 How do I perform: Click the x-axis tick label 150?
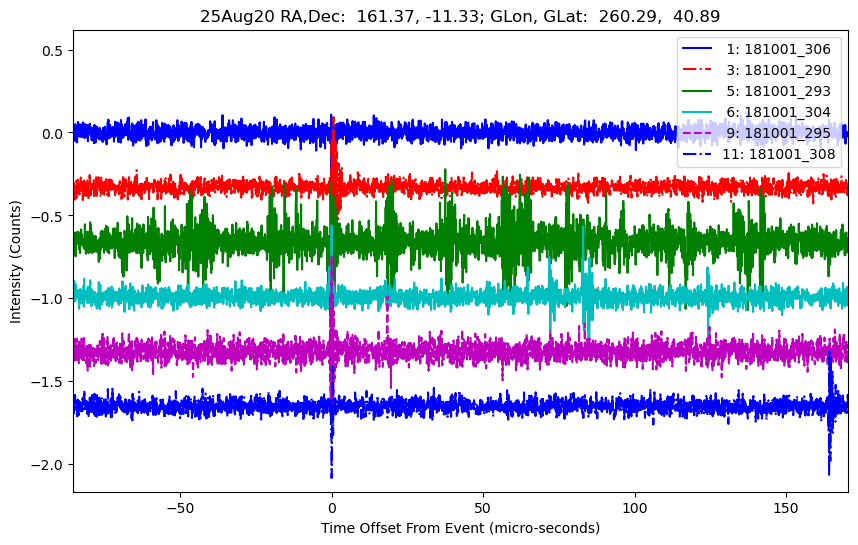coord(786,506)
